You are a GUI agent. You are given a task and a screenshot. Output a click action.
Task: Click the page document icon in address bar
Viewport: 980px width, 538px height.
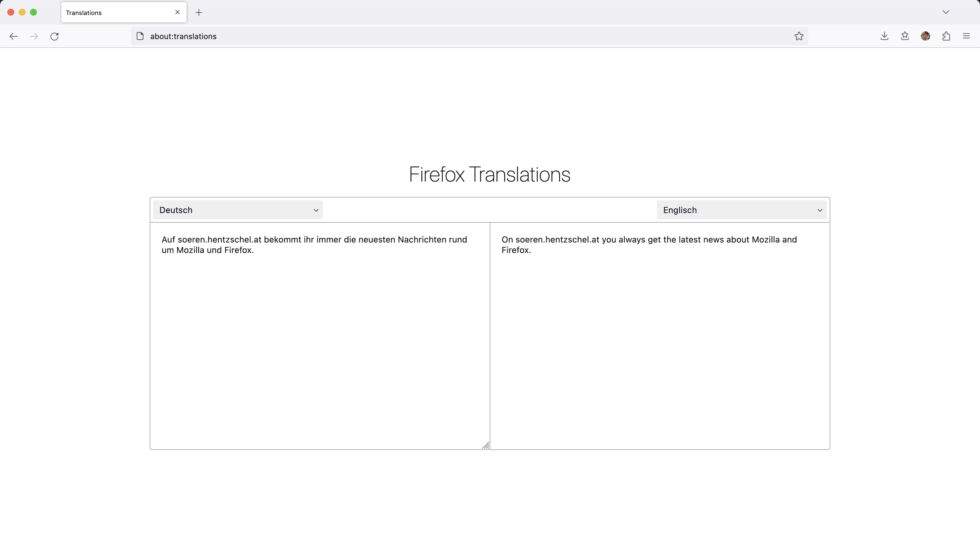point(140,36)
